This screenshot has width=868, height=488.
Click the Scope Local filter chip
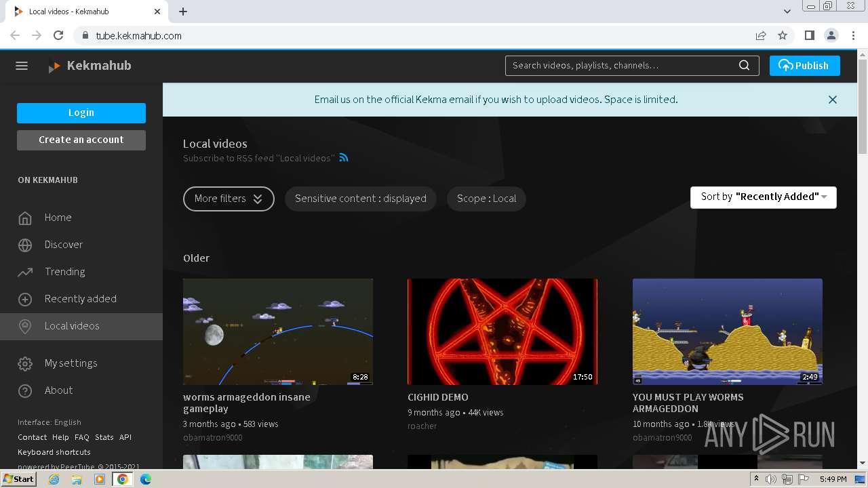pyautogui.click(x=486, y=199)
